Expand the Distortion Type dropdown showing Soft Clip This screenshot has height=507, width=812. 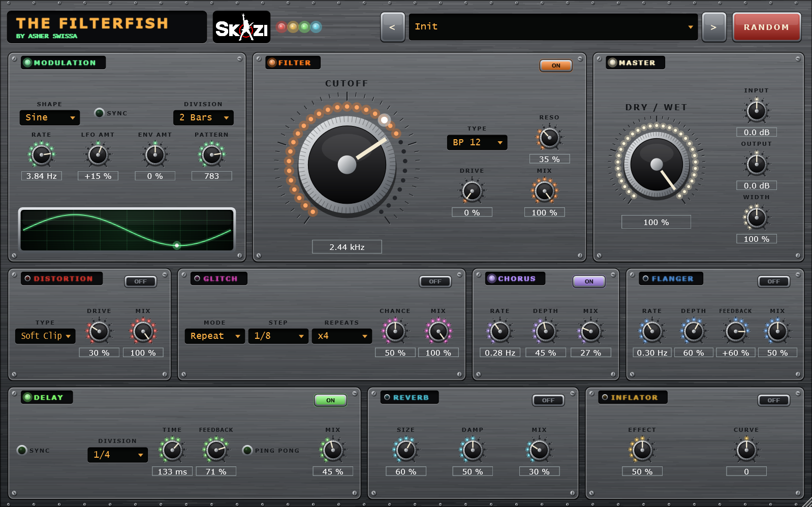click(45, 336)
